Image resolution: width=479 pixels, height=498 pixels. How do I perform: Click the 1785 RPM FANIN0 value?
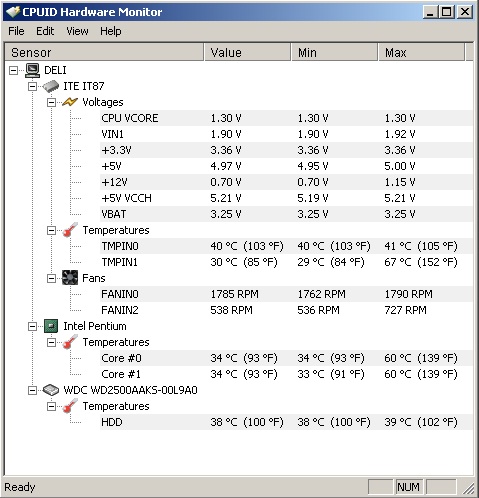(x=234, y=294)
